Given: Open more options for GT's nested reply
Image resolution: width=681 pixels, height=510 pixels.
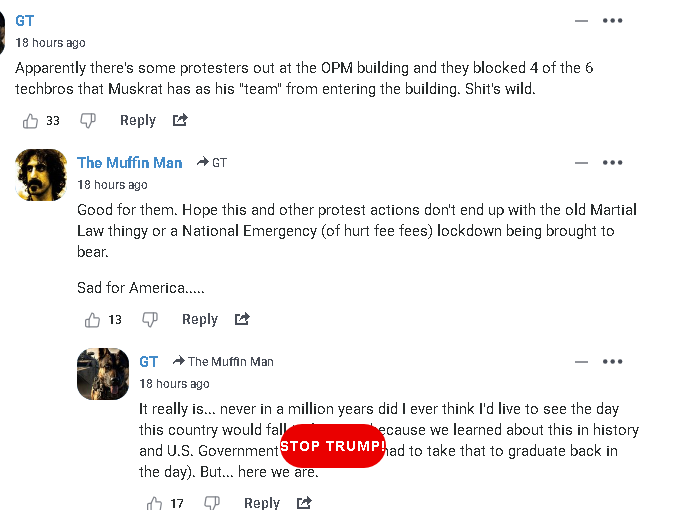Looking at the screenshot, I should 613,362.
